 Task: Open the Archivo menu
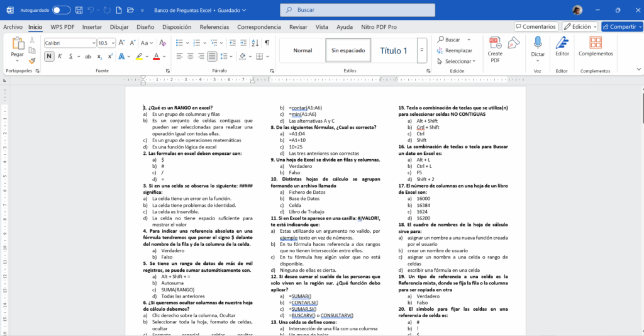coord(13,27)
